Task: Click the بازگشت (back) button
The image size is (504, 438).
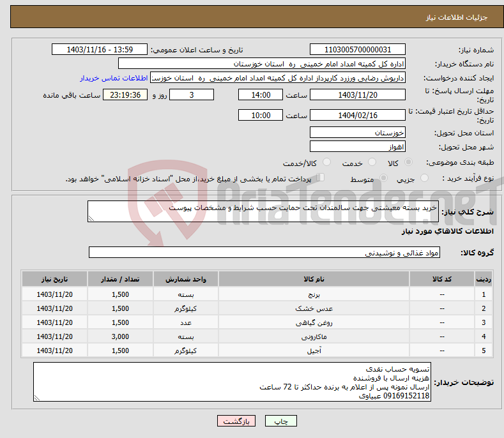Action: click(236, 421)
